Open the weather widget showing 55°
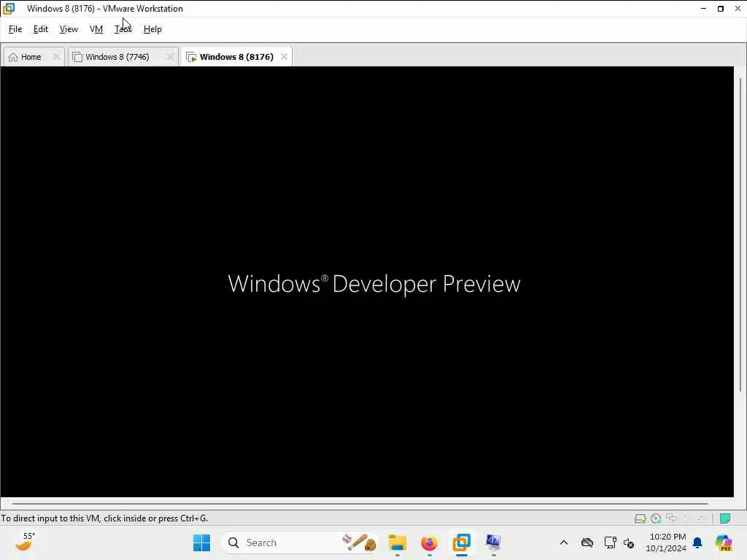The image size is (747, 560). pyautogui.click(x=25, y=542)
